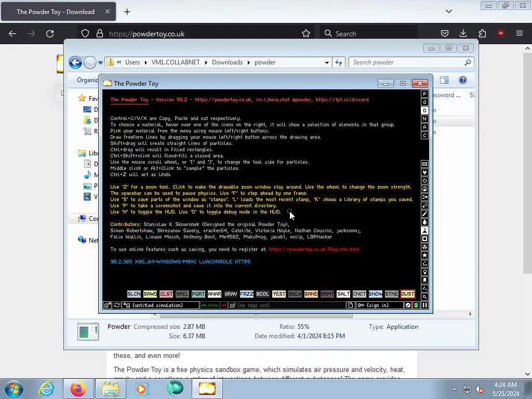Expand the arrow after Downloads breadcrumb
This screenshot has width=532, height=399.
point(249,62)
